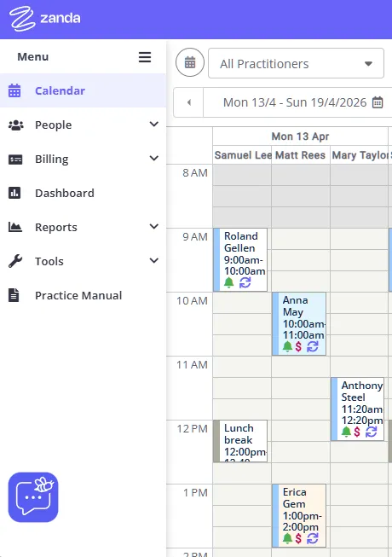This screenshot has width=392, height=557.
Task: Click the Mon 13 Apr day header
Action: click(x=300, y=136)
